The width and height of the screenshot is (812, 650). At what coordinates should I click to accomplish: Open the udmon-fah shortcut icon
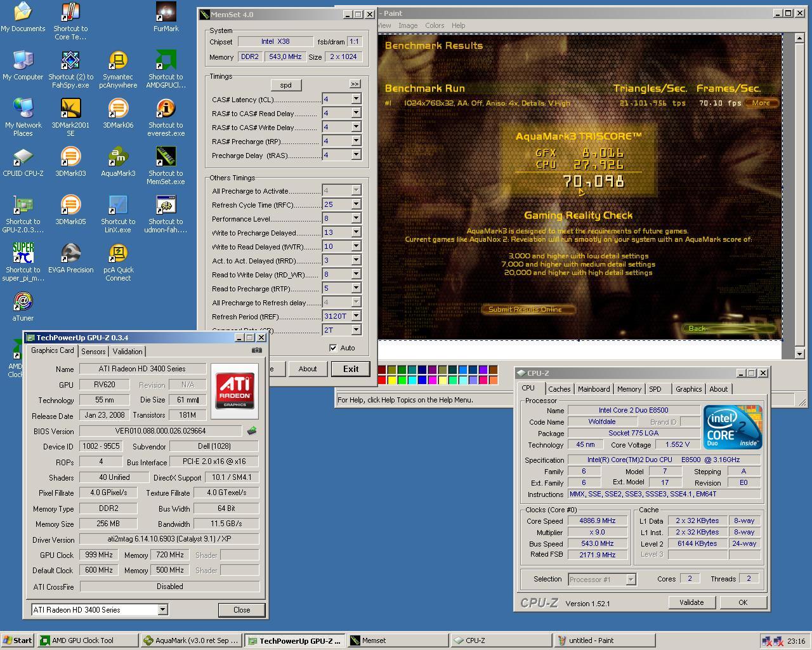pos(166,214)
